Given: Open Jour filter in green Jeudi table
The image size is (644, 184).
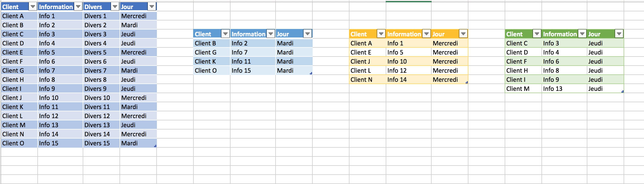Looking at the screenshot, I should pyautogui.click(x=619, y=34).
